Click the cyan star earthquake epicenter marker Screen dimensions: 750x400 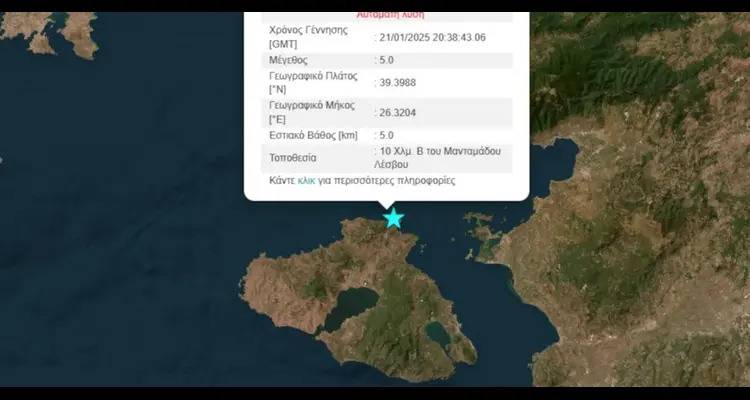(394, 218)
